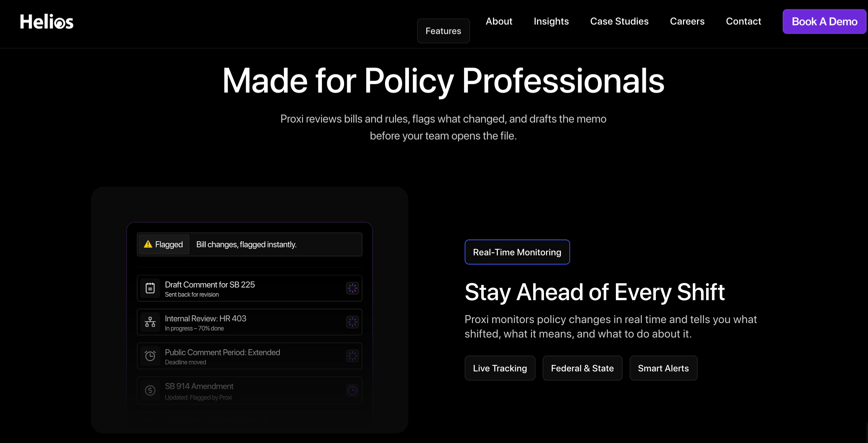The image size is (868, 443).
Task: Click the yellow warning Flagged icon
Action: pyautogui.click(x=148, y=244)
